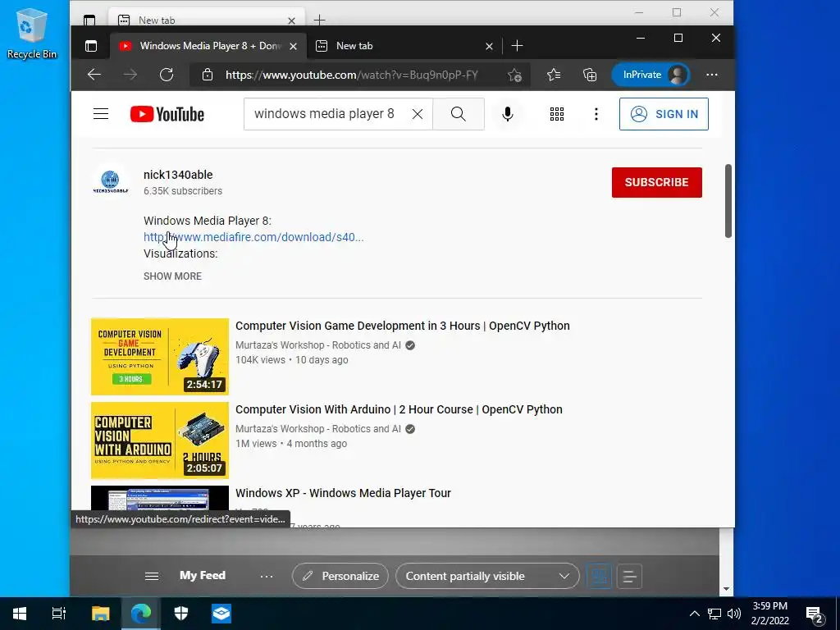The width and height of the screenshot is (840, 630).
Task: Open Windows XP - Windows Media Player Tour
Action: pos(343,493)
